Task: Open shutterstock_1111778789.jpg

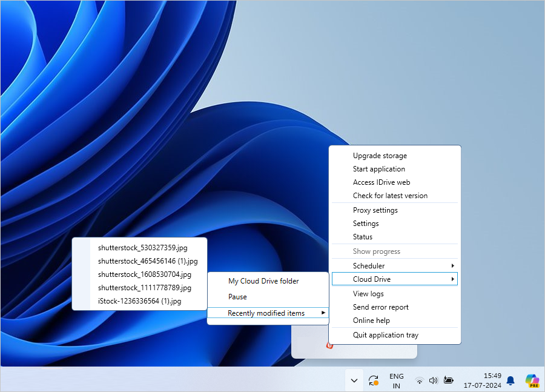Action: coord(144,288)
